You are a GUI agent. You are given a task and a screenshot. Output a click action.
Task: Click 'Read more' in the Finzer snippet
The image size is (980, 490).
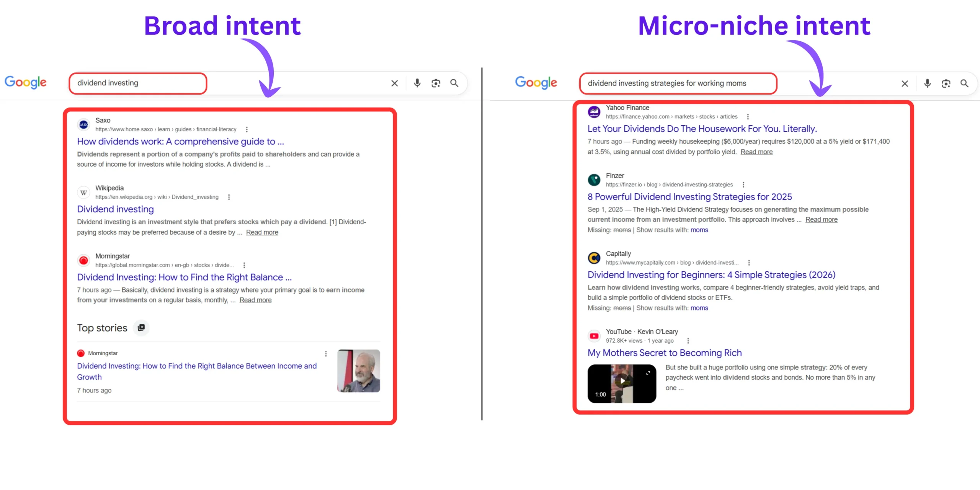tap(821, 220)
